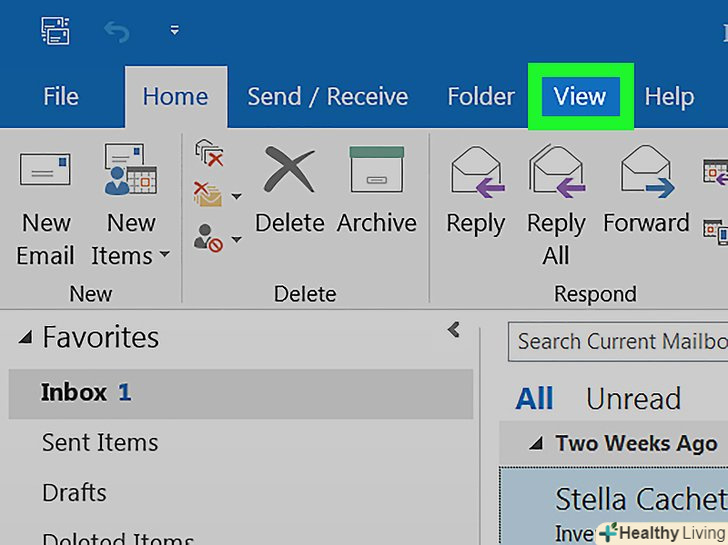Forward the selected email
728x545 pixels.
coord(646,190)
